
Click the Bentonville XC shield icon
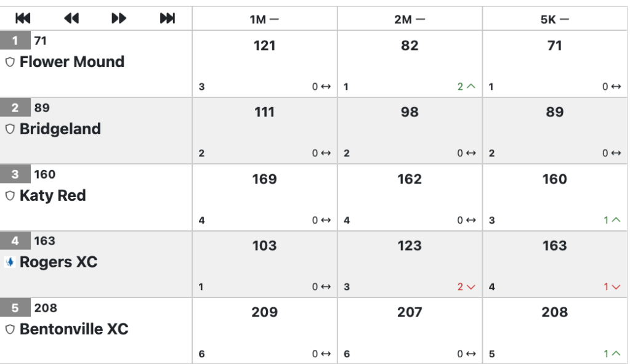(x=10, y=330)
